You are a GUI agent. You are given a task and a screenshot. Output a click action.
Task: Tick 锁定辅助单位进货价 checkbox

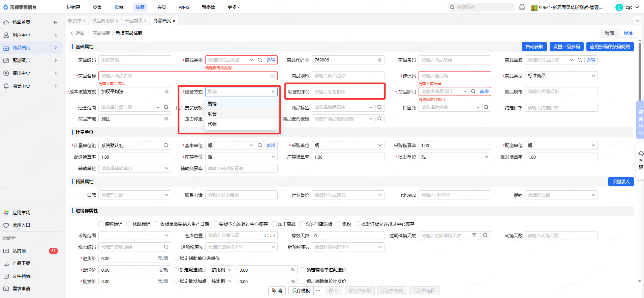[x=176, y=259]
